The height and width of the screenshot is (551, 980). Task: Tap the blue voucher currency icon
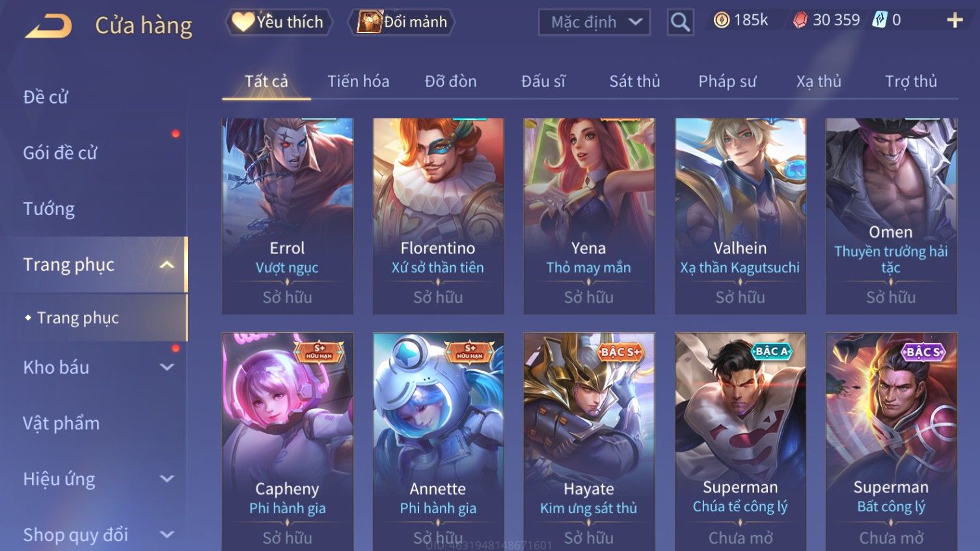(879, 20)
